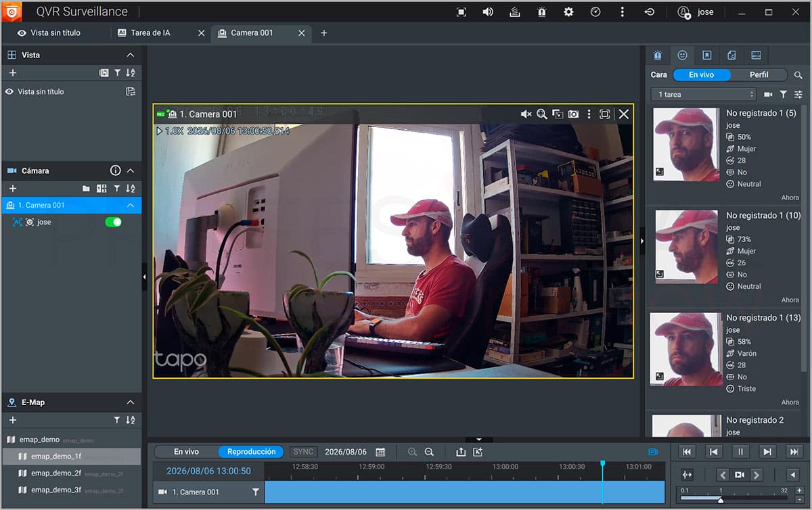Open the 1 tarea dropdown
The height and width of the screenshot is (510, 812).
click(703, 94)
